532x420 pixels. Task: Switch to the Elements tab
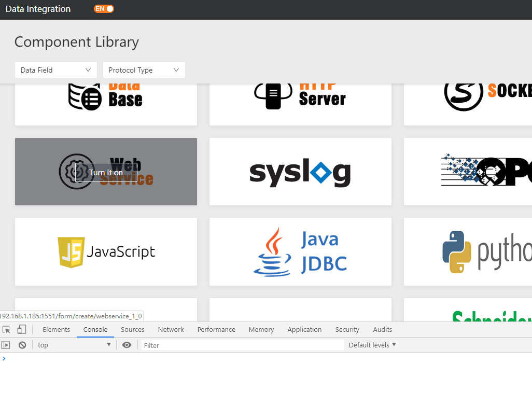57,329
